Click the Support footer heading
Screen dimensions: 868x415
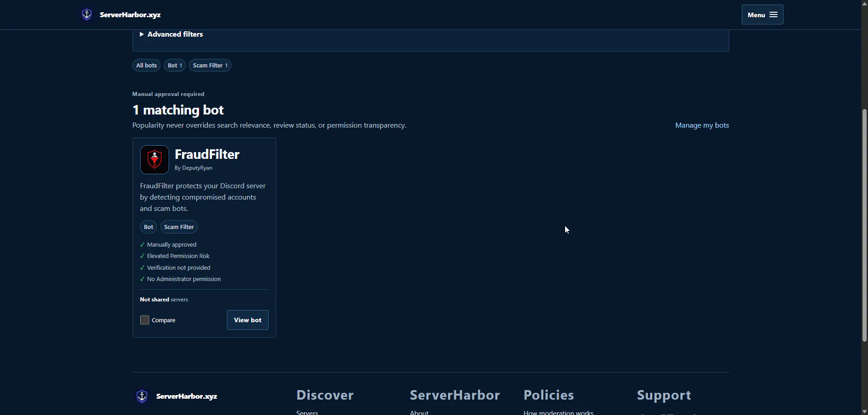[664, 395]
